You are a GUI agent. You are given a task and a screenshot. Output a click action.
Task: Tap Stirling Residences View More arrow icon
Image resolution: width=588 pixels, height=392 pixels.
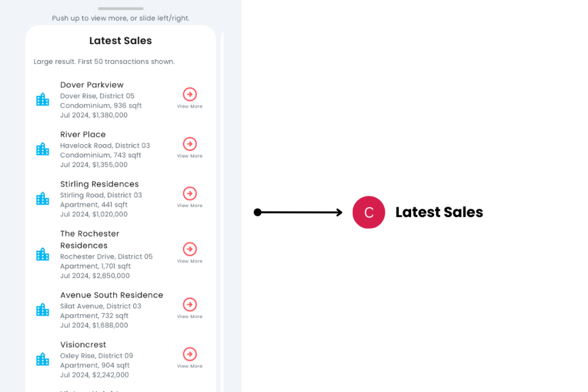click(189, 193)
